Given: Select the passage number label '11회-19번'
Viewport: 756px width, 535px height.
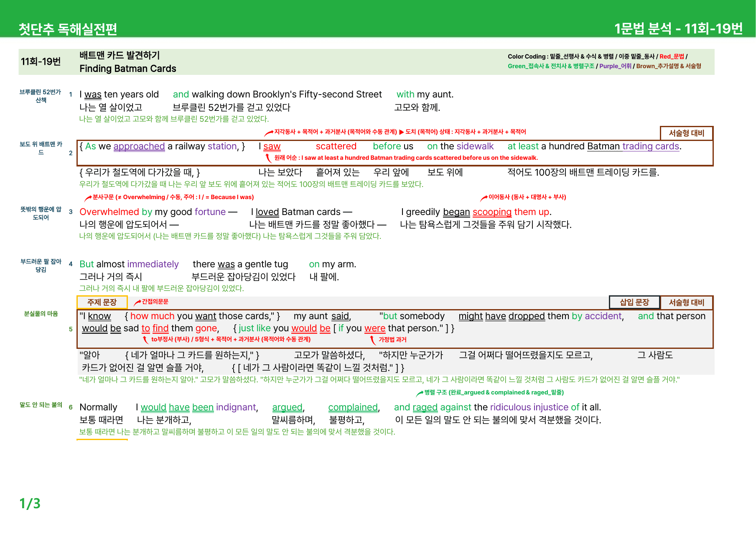Looking at the screenshot, I should pyautogui.click(x=41, y=61).
